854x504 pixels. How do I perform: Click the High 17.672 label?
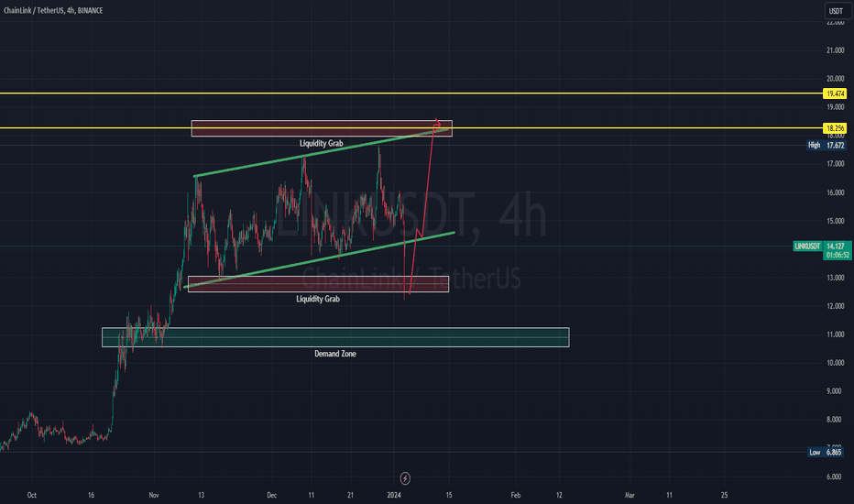827,146
